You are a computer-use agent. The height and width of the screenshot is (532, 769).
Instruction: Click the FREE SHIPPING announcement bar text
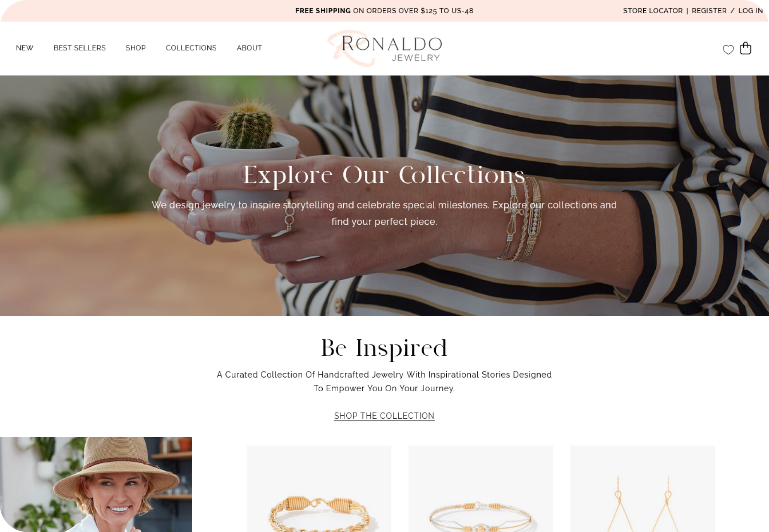(x=384, y=11)
